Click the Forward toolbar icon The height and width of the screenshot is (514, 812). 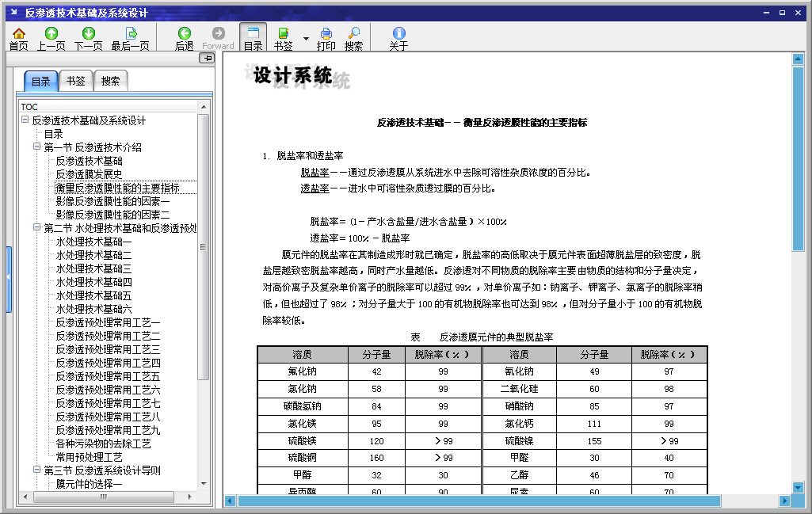(219, 34)
